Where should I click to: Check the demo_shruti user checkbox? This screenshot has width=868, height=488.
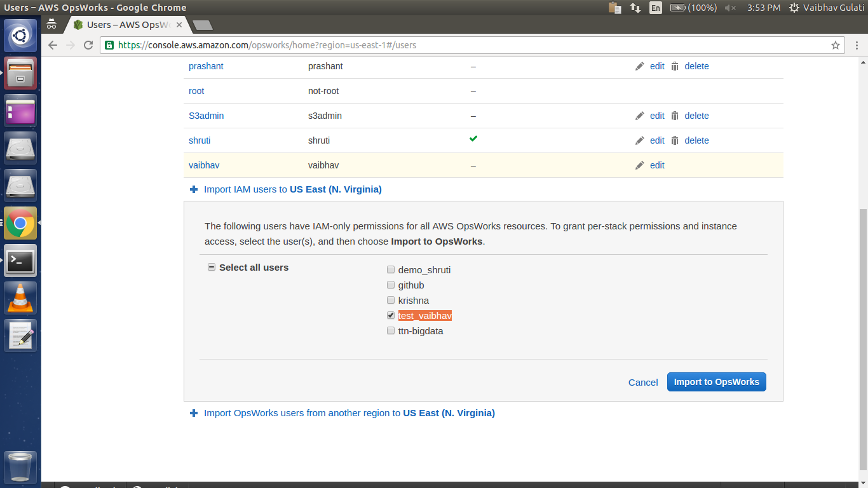[391, 270]
